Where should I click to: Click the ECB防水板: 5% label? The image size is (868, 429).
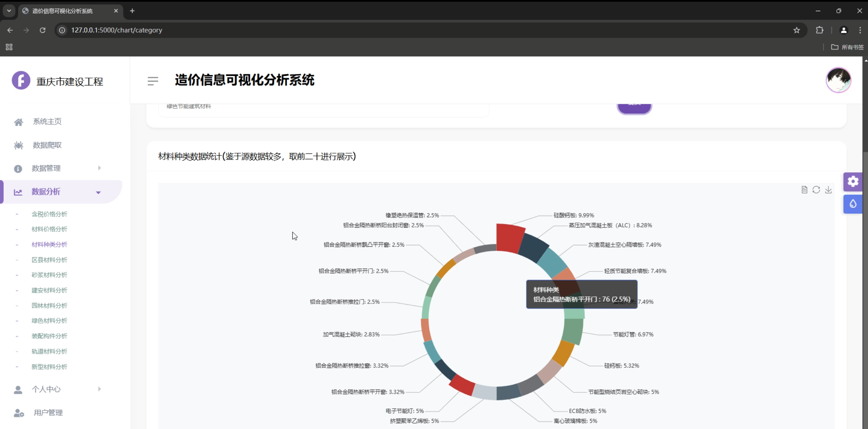(587, 411)
